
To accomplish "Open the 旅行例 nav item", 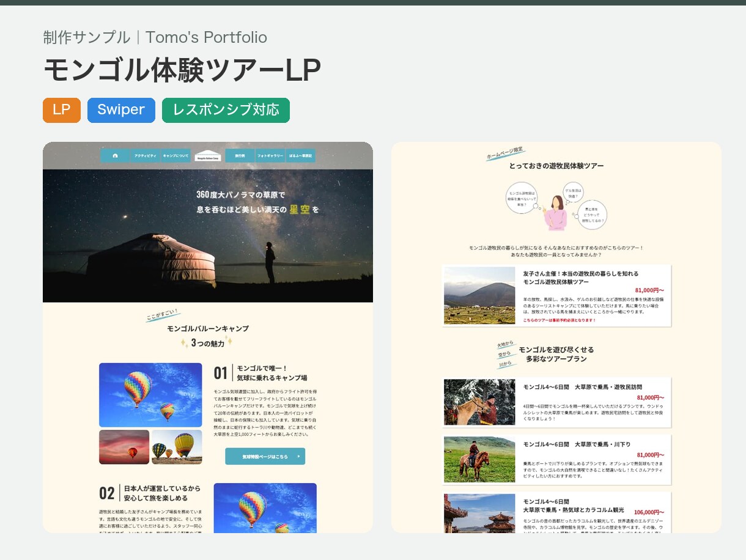I will pyautogui.click(x=240, y=156).
